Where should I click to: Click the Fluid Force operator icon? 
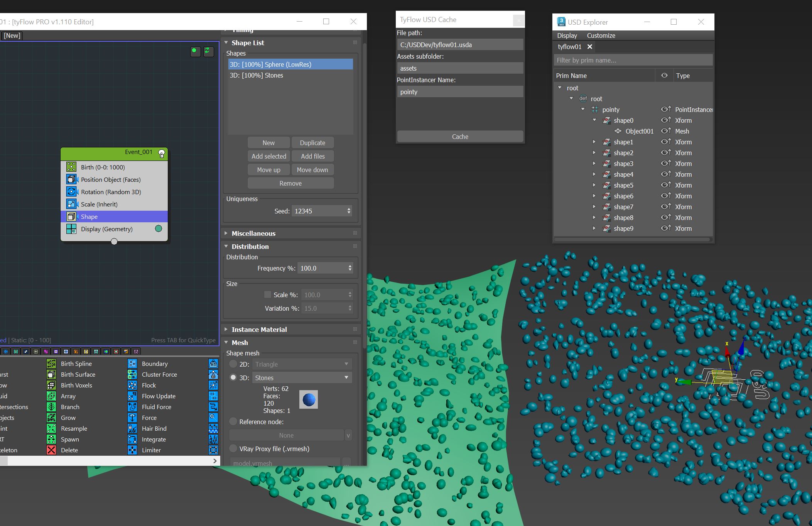click(132, 407)
